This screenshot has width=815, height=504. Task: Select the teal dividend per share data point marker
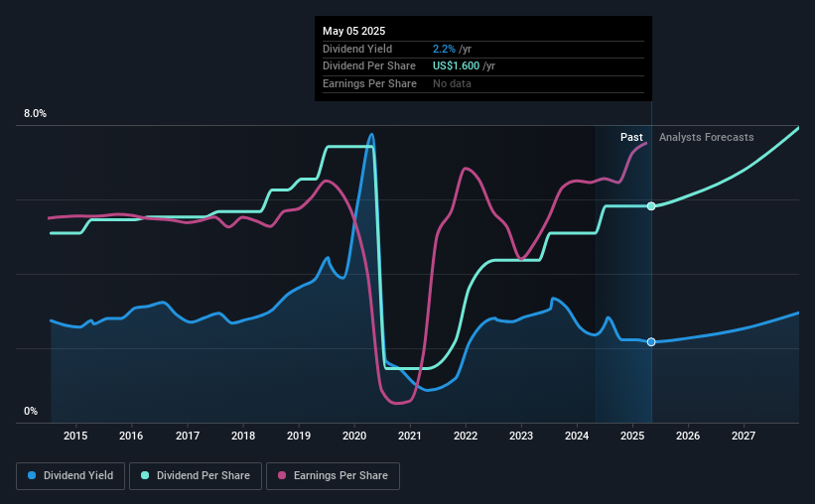[x=651, y=206]
